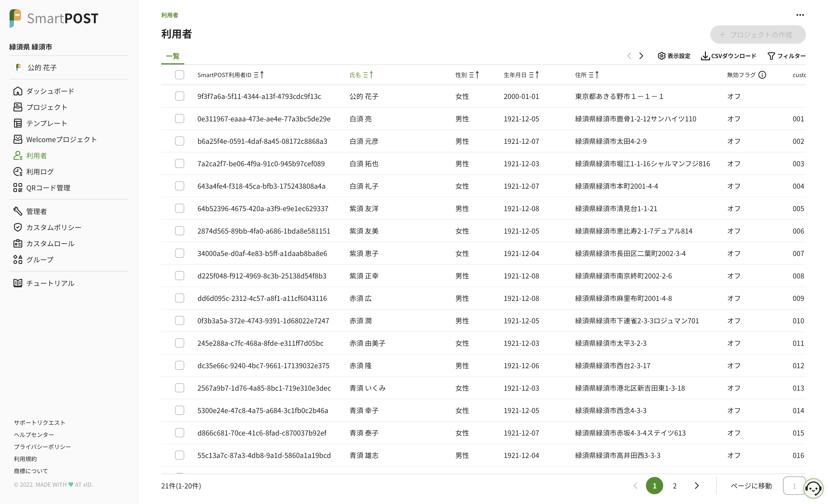The image size is (829, 504).
Task: Open the 商標について link
Action: click(31, 471)
